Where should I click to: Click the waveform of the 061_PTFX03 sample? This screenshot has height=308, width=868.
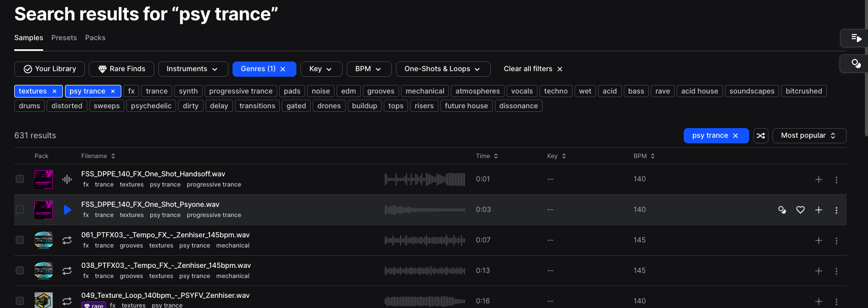tap(425, 240)
